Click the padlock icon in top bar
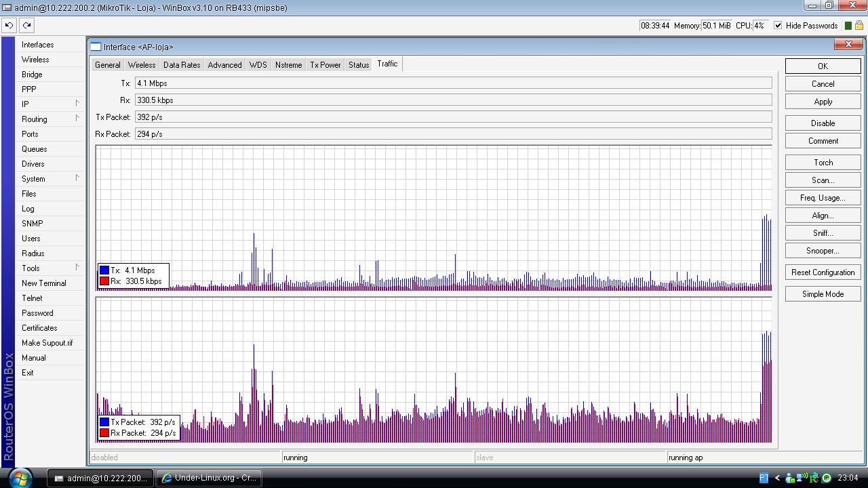868x488 pixels. (x=859, y=25)
